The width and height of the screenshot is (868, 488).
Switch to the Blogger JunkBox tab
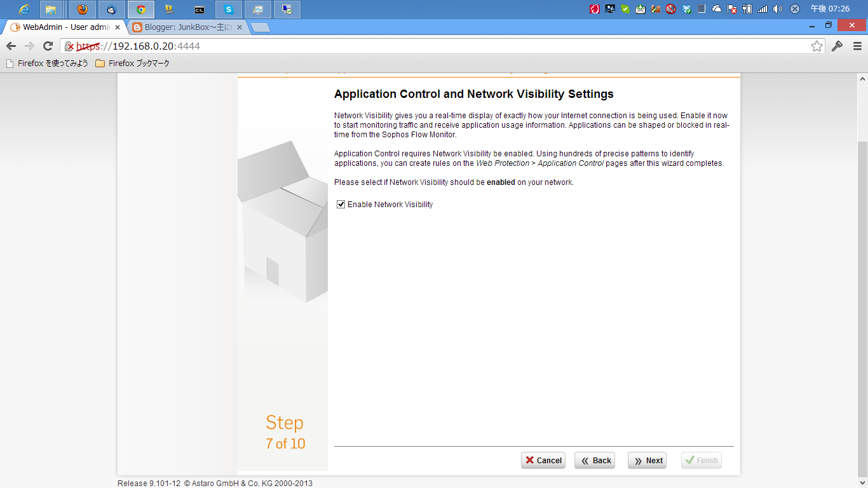point(184,27)
